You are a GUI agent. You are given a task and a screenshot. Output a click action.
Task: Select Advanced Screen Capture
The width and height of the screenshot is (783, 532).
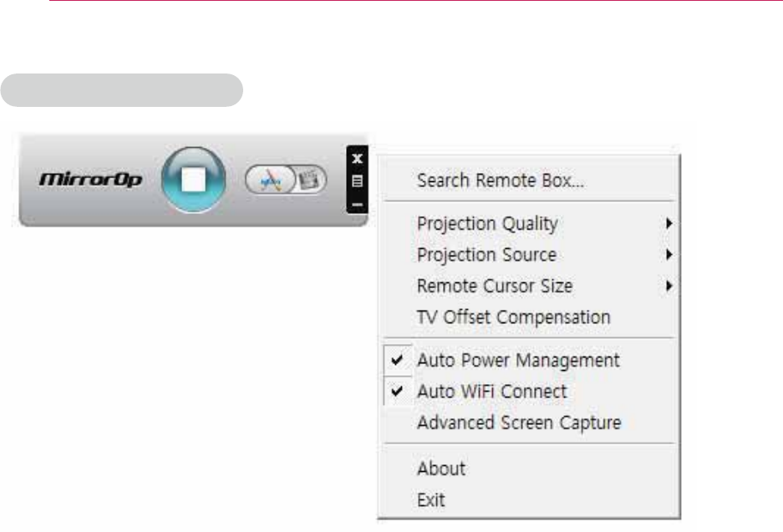coord(518,423)
